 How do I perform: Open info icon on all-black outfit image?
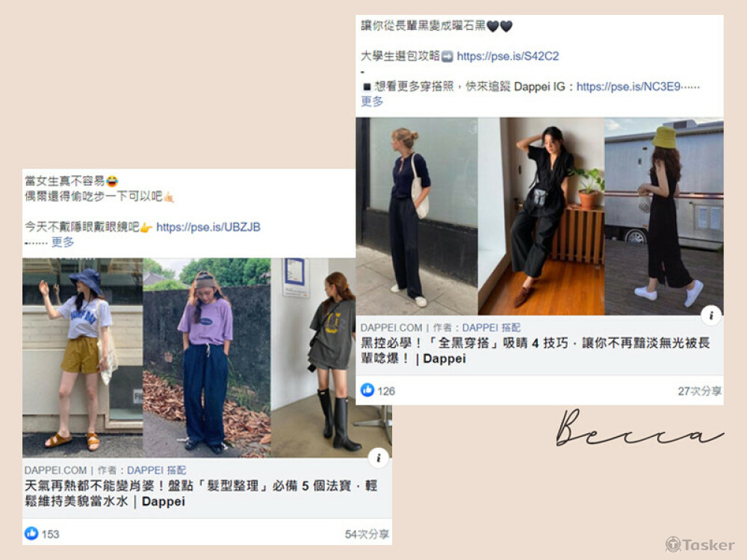pyautogui.click(x=711, y=315)
